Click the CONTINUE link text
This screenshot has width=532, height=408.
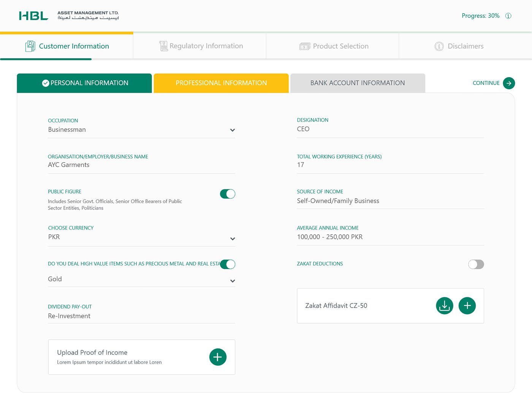pos(486,83)
